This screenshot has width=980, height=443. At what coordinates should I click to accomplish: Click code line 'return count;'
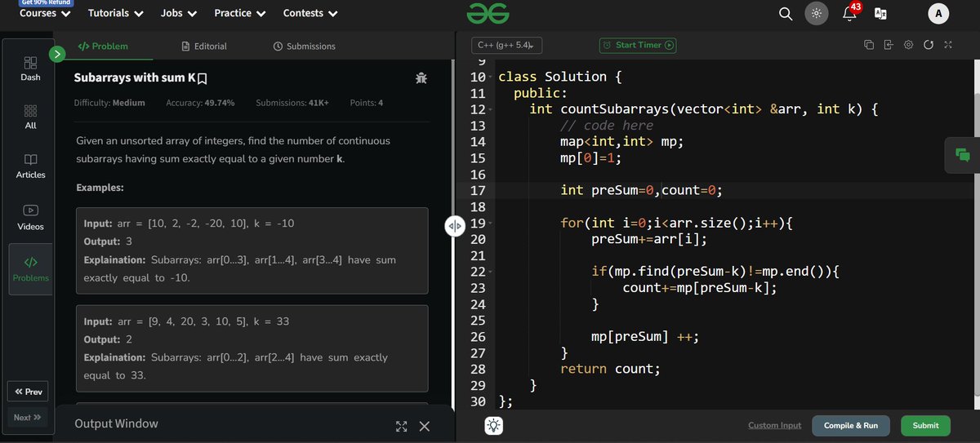tap(610, 369)
